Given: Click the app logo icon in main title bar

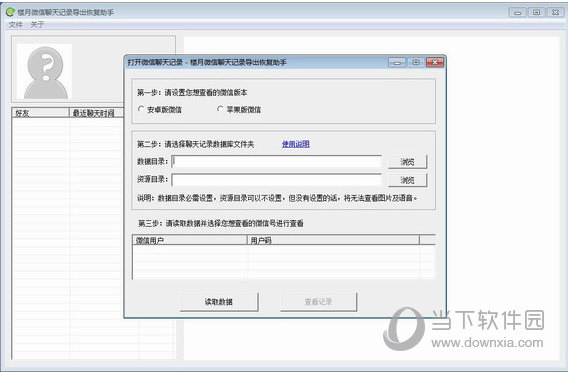Looking at the screenshot, I should [10, 12].
